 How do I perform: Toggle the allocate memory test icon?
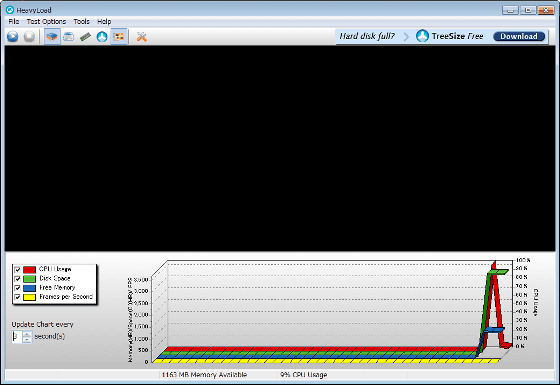click(85, 36)
